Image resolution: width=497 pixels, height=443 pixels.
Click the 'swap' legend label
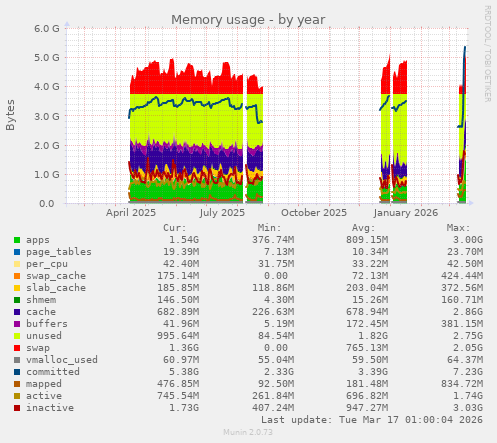click(38, 348)
